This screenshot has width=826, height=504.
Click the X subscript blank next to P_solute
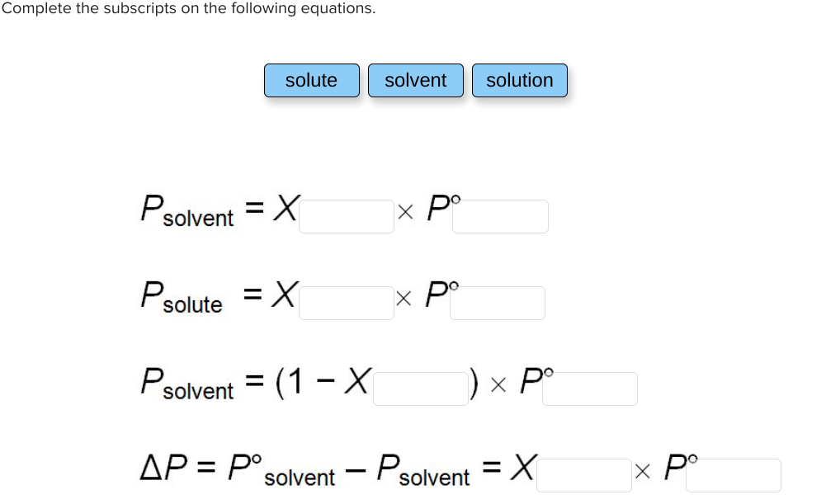pos(347,302)
